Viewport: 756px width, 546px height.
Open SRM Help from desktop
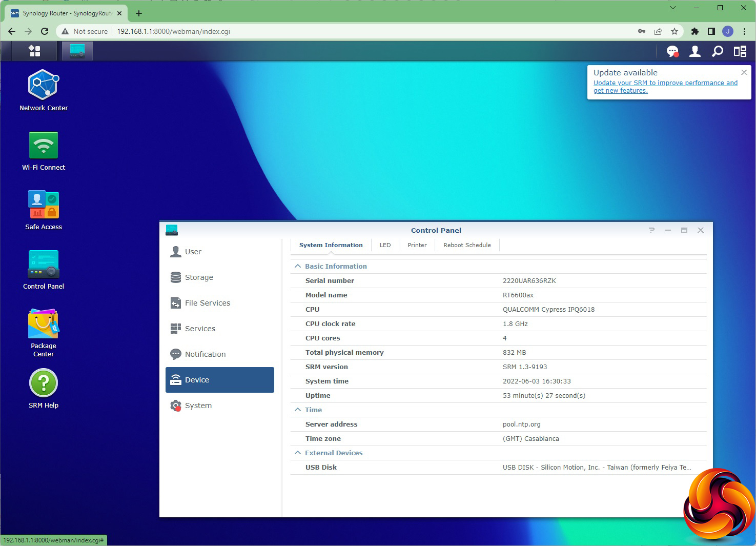coord(44,389)
